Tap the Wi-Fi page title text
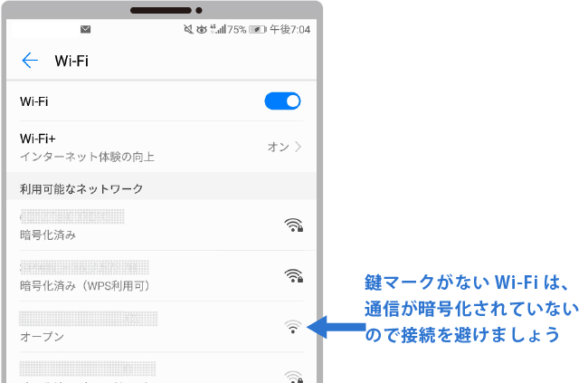This screenshot has height=383, width=588. pos(71,61)
